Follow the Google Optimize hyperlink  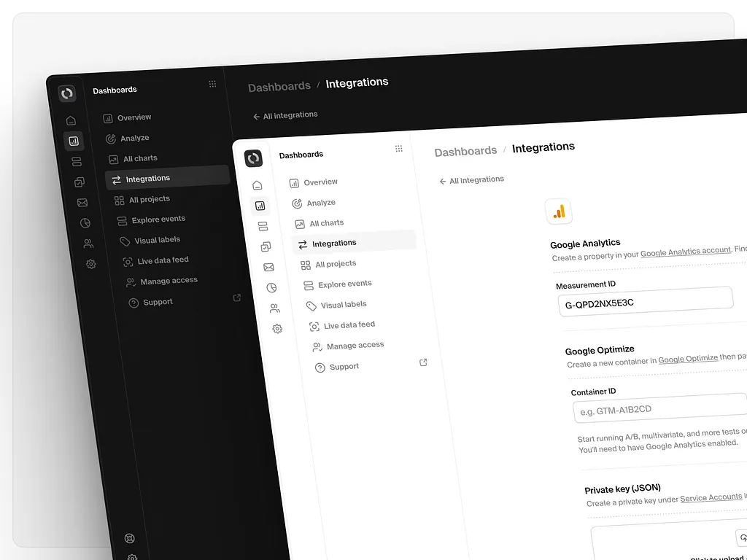tap(688, 359)
